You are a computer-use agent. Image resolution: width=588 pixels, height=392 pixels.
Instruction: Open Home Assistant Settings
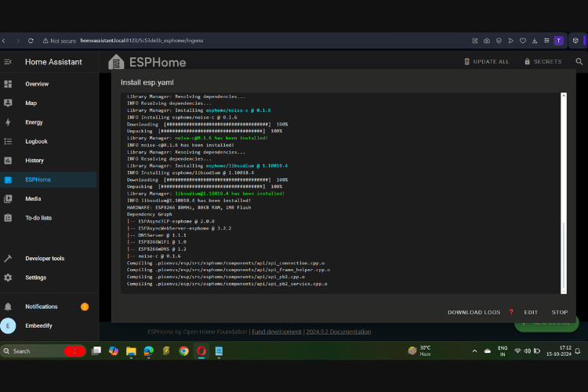coord(35,278)
